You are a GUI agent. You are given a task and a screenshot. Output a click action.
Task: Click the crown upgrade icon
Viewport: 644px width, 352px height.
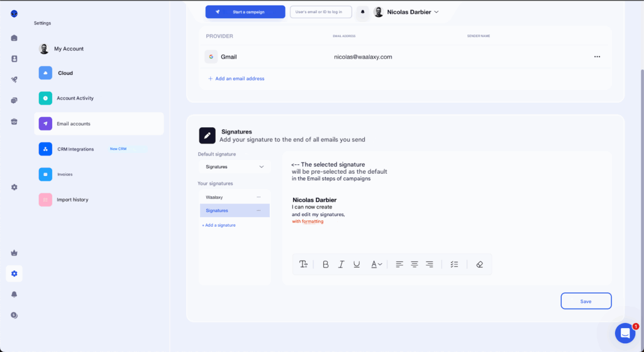[14, 253]
